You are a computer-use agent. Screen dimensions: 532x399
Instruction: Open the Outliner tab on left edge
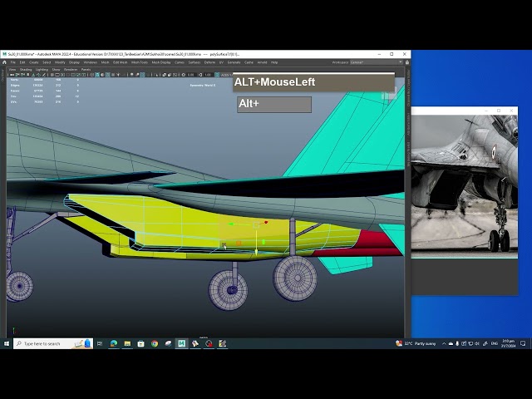pyautogui.click(x=2, y=76)
